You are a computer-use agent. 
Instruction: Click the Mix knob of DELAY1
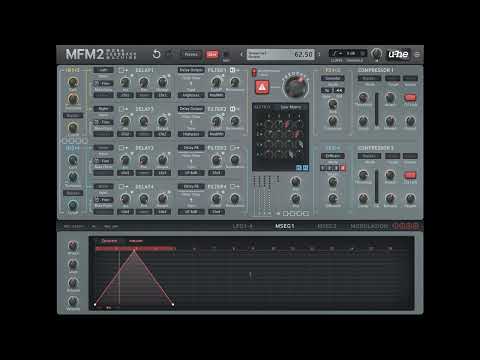(x=125, y=82)
